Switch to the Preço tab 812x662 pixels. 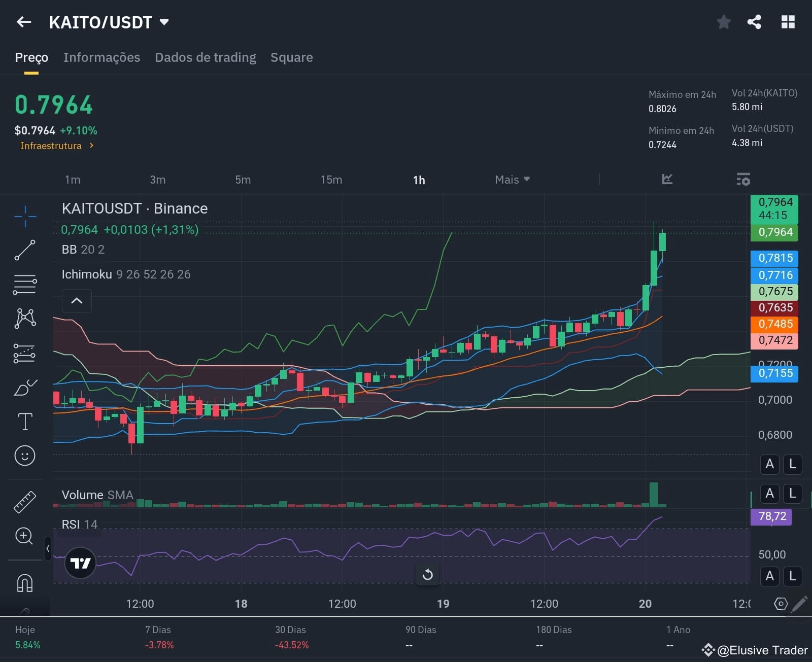point(31,57)
